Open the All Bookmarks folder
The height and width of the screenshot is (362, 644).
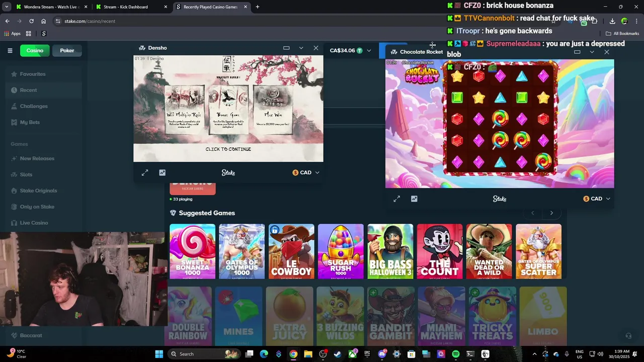(622, 34)
